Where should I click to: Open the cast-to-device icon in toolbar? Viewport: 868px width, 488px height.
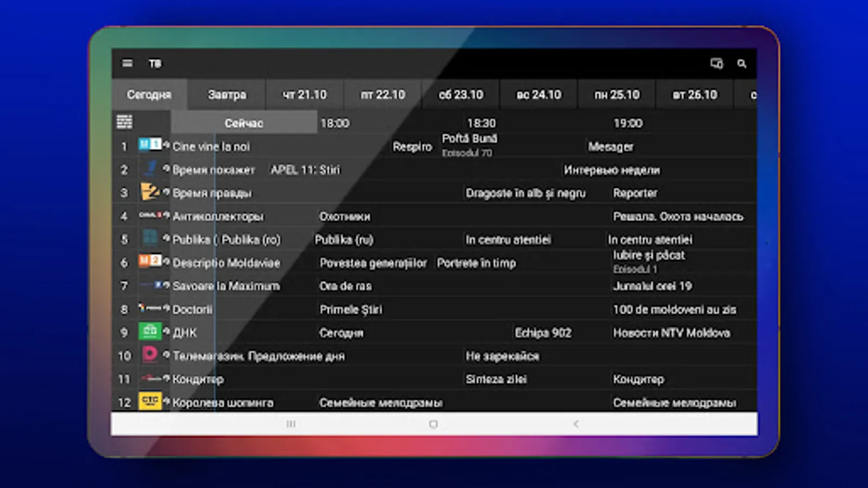point(716,63)
